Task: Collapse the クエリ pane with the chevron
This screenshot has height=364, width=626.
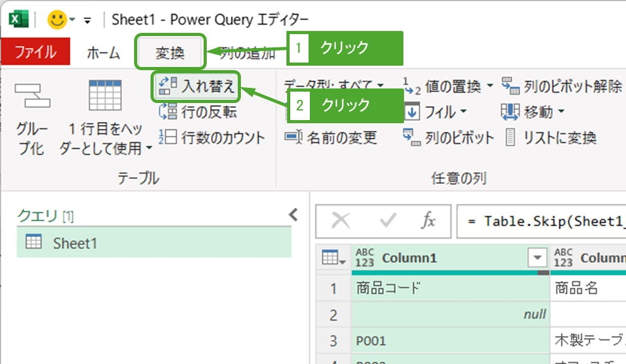Action: 293,215
